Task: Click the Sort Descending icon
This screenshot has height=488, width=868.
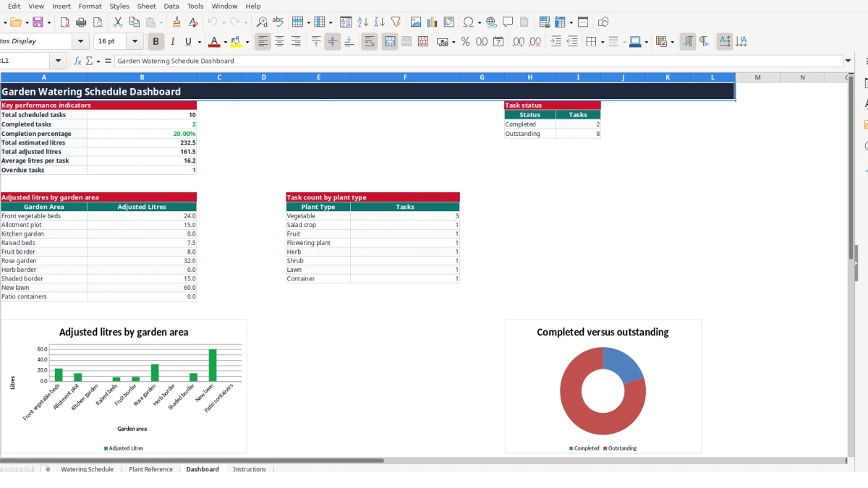Action: tap(379, 22)
